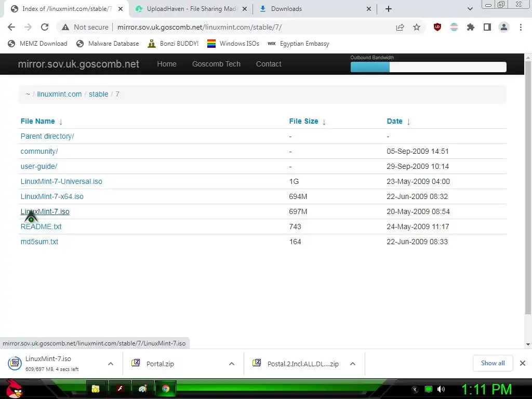Sort by File Size header
The width and height of the screenshot is (532, 399).
303,122
